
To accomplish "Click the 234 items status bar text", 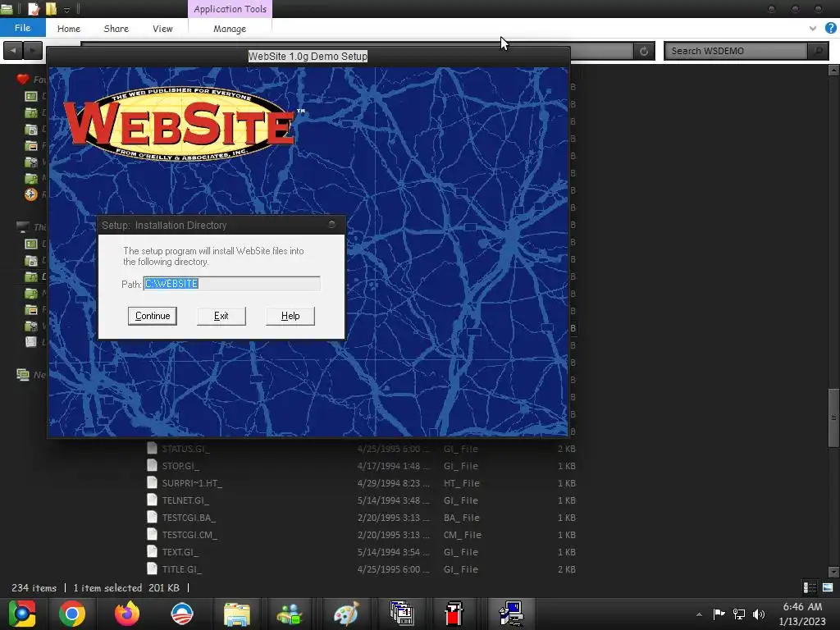I will point(34,587).
